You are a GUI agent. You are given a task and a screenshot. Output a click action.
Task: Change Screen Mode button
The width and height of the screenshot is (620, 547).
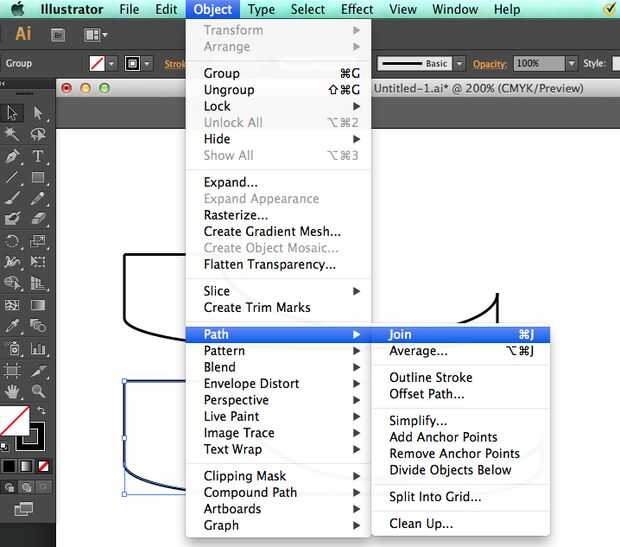[x=23, y=509]
